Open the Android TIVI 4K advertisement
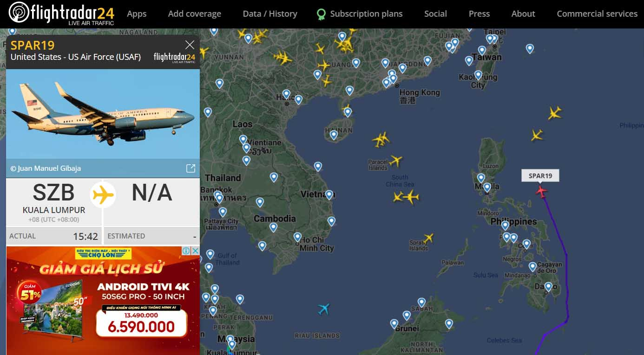 103,301
